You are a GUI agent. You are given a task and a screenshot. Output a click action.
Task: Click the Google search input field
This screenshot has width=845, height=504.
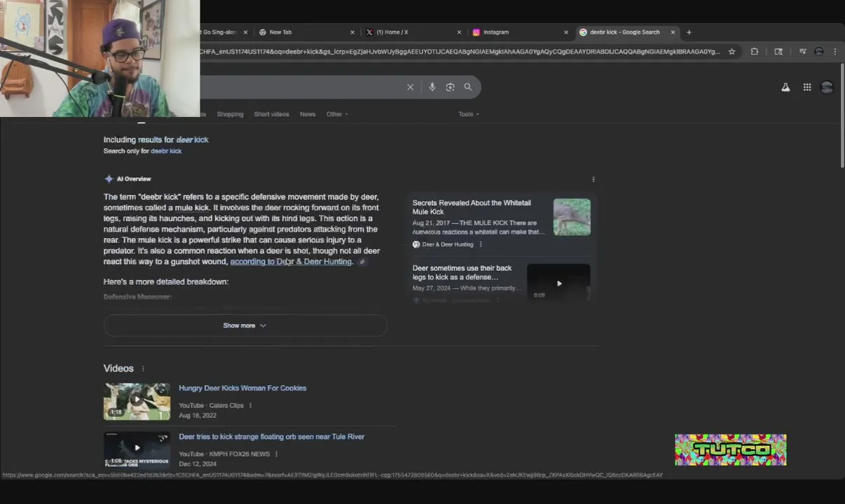click(301, 87)
